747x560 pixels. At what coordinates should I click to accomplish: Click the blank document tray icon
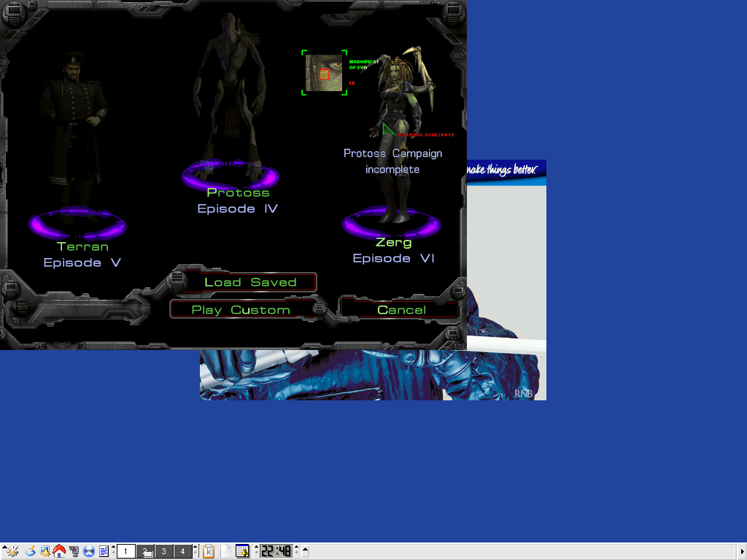coord(225,551)
